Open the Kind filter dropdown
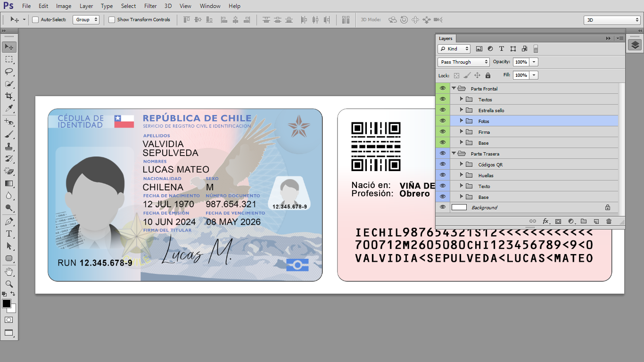 454,49
